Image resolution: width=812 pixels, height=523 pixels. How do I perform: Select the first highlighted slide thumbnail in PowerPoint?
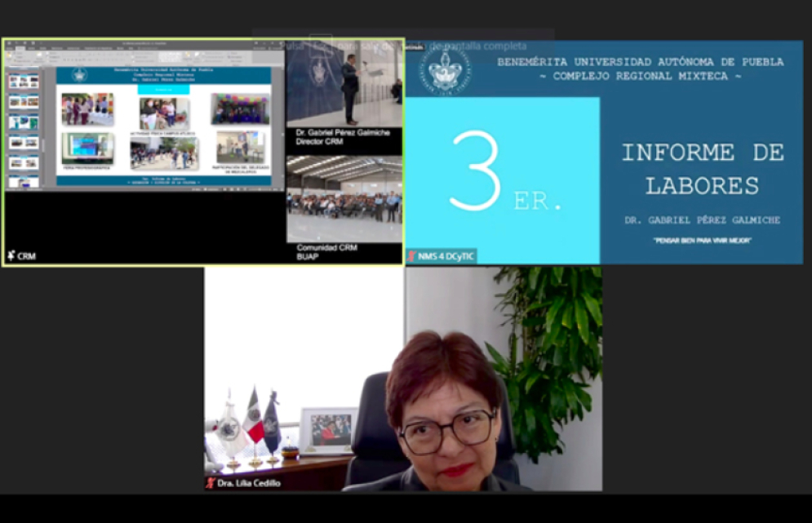(24, 82)
